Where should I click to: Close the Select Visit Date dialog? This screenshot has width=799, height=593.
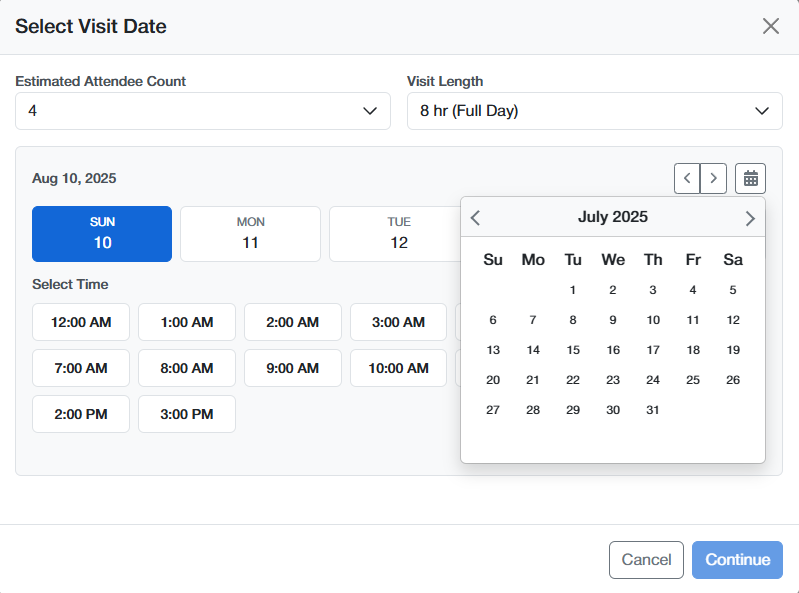pyautogui.click(x=770, y=27)
